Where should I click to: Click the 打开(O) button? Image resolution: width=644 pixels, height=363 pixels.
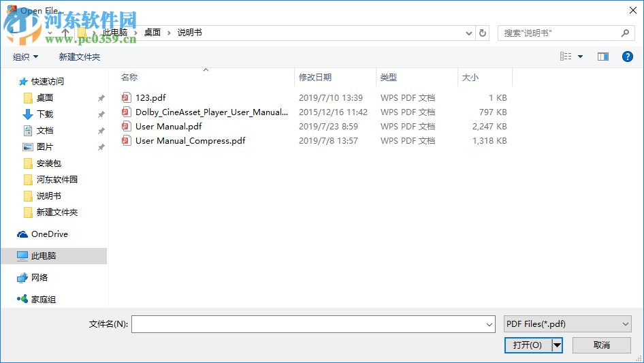tap(528, 345)
